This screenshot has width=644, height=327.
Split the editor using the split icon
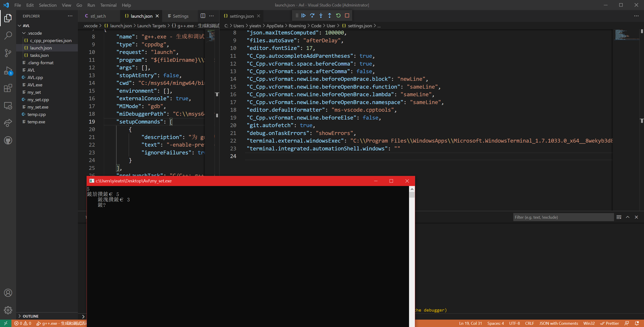point(203,15)
